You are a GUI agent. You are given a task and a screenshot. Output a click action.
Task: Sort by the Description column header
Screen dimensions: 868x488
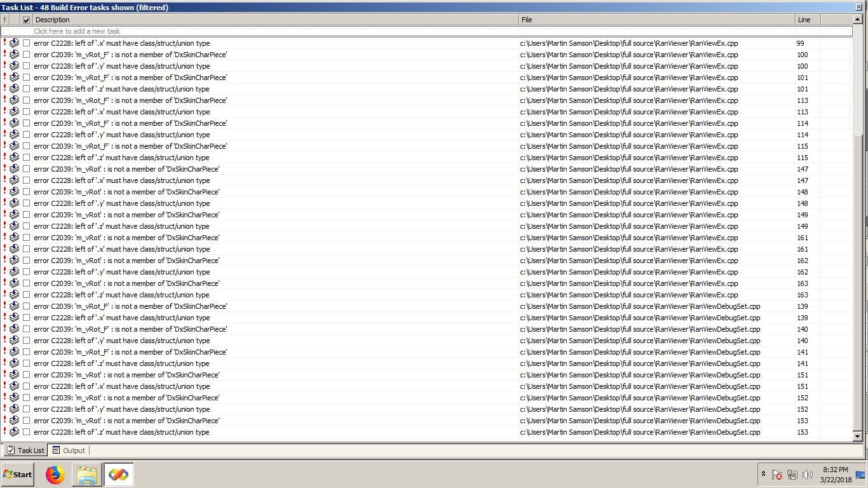pyautogui.click(x=275, y=20)
